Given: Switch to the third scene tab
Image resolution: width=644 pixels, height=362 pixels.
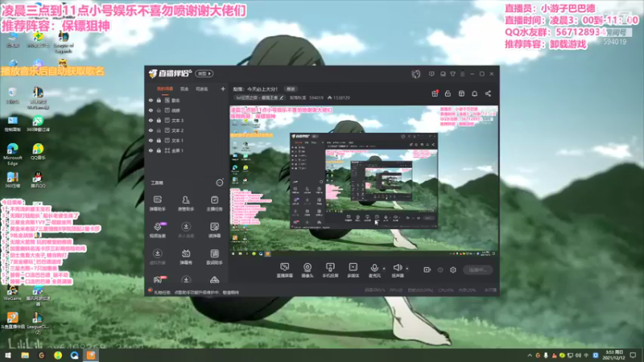Looking at the screenshot, I should tap(202, 88).
